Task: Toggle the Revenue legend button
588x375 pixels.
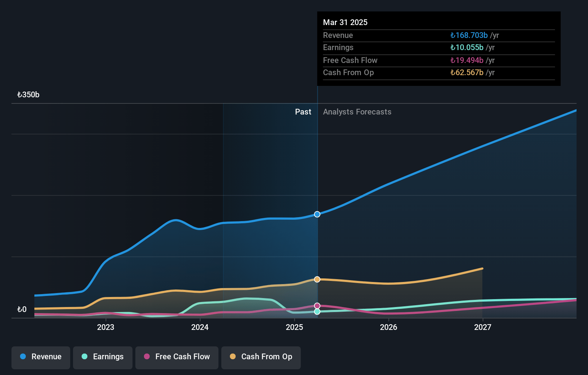Action: [41, 357]
